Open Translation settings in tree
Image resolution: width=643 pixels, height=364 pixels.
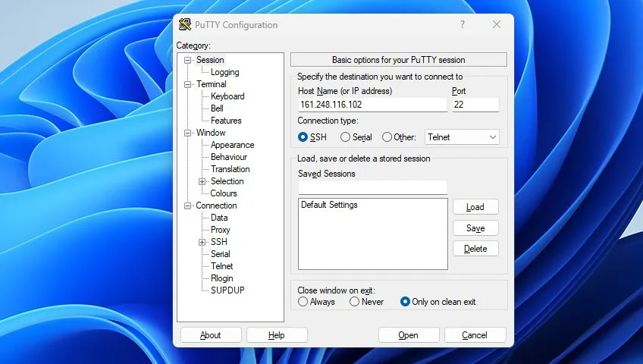tap(230, 169)
